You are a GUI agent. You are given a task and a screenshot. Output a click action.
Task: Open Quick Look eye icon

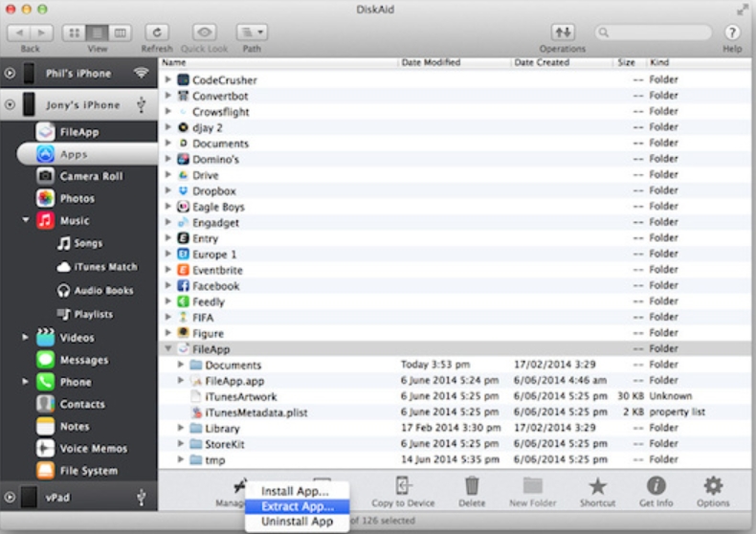205,33
